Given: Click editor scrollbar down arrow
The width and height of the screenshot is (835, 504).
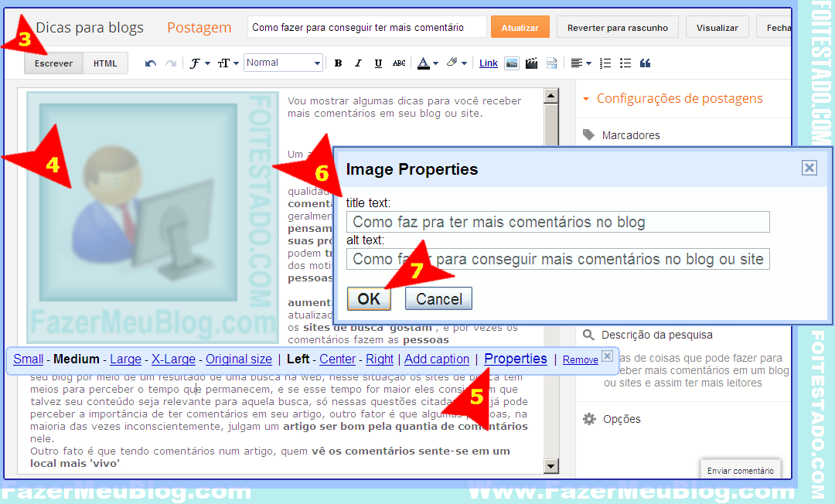Looking at the screenshot, I should 550,466.
